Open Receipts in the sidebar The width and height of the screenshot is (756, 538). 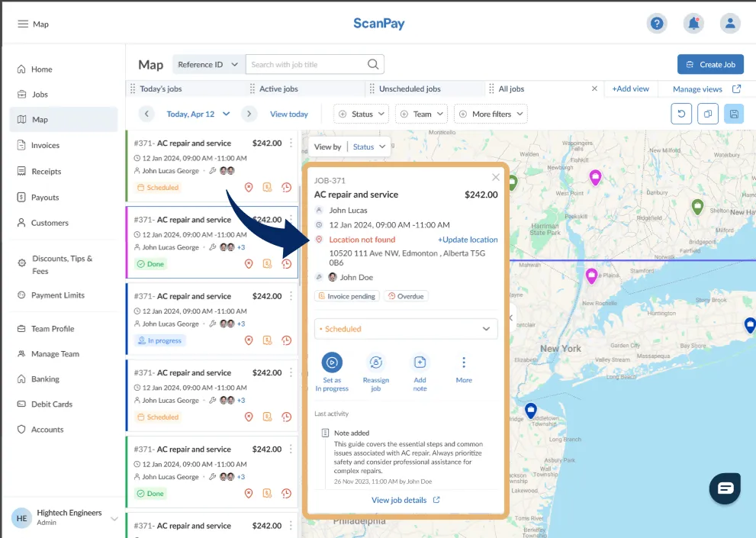(63, 171)
